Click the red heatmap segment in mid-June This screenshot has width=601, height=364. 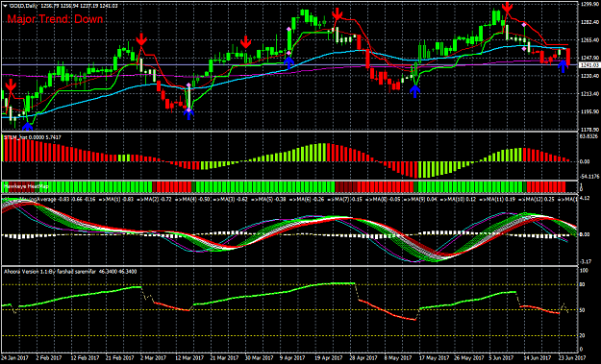(546, 186)
